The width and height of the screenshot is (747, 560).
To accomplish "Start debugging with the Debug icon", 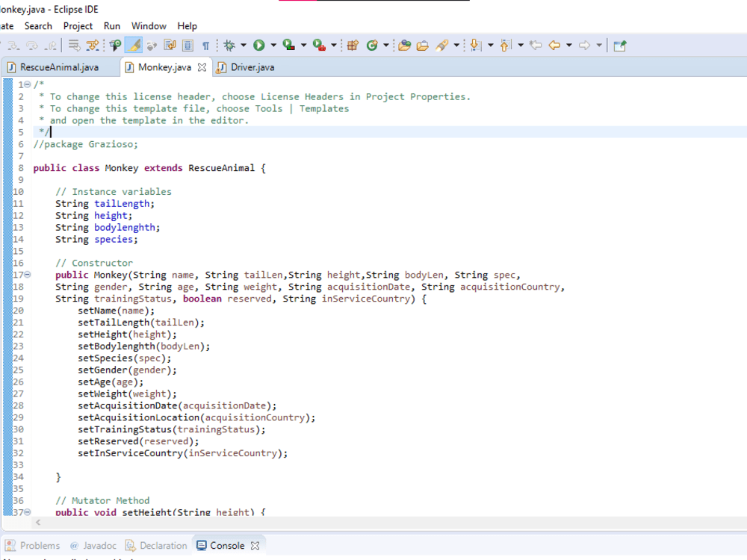I will click(x=228, y=45).
